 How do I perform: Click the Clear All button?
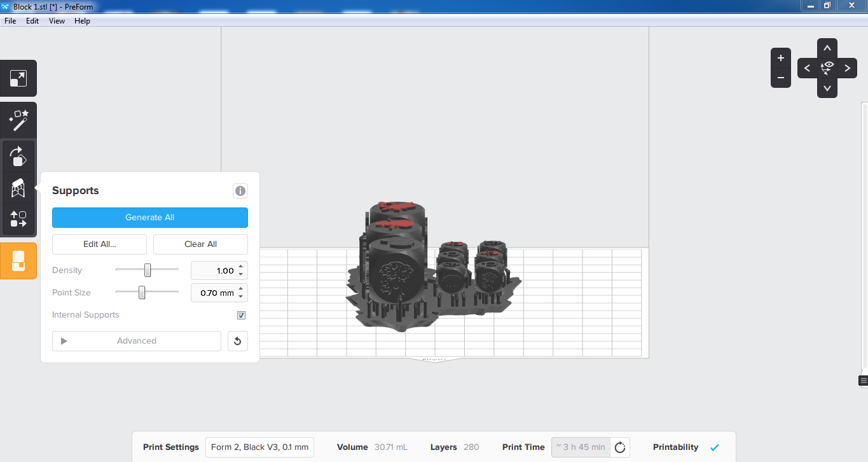pyautogui.click(x=201, y=244)
